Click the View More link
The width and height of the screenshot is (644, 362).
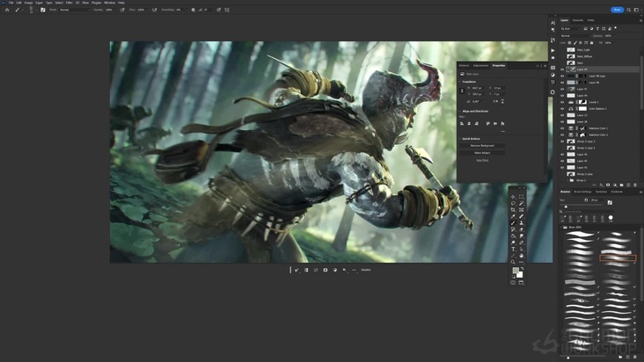point(482,160)
